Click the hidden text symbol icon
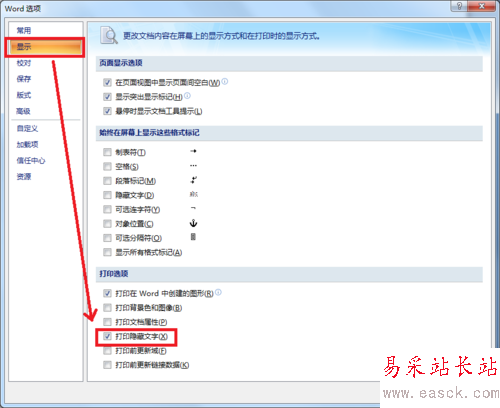This screenshot has width=500, height=408. (194, 194)
